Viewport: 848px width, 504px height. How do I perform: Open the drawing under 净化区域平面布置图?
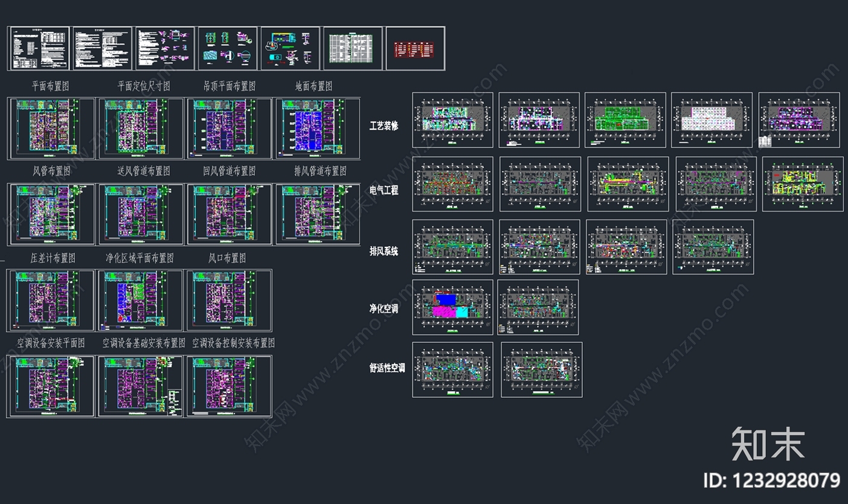(140, 301)
